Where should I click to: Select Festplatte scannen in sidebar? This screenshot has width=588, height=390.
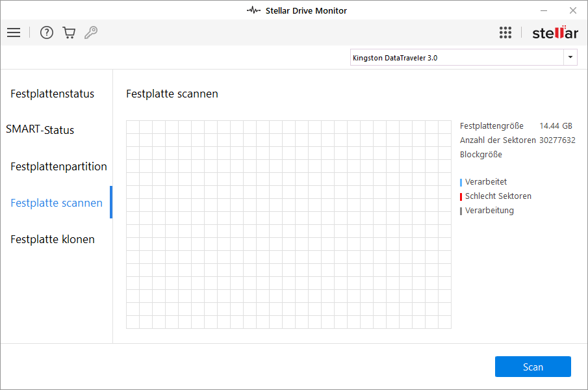[57, 203]
